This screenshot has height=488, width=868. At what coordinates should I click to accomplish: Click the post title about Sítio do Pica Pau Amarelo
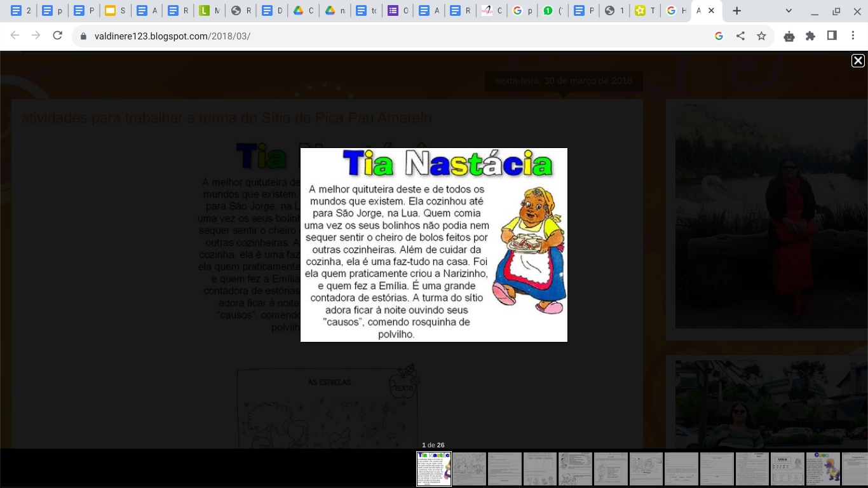(226, 118)
